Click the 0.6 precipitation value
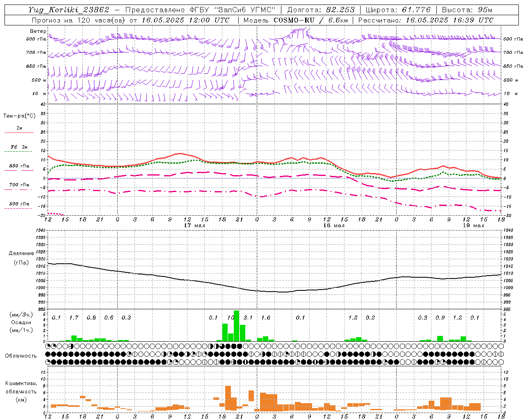Image resolution: width=525 pixels, height=420 pixels. point(109,318)
